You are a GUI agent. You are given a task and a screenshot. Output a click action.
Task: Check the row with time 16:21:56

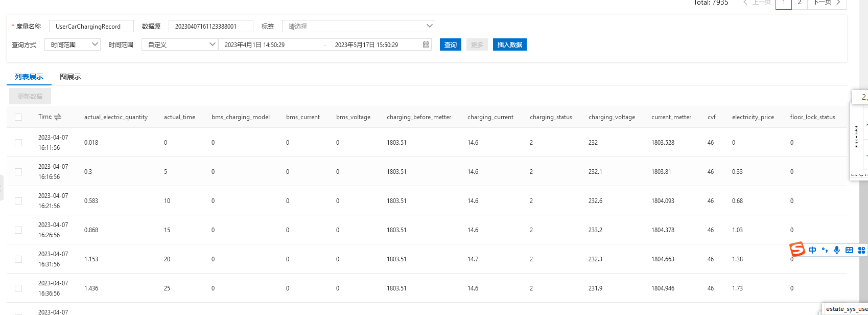tap(18, 201)
